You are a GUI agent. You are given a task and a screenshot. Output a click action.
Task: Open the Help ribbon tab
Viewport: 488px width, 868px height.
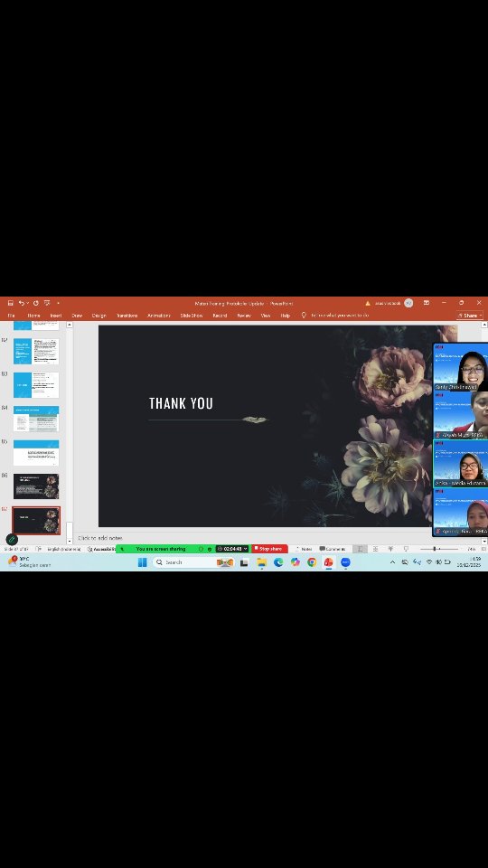tap(285, 316)
